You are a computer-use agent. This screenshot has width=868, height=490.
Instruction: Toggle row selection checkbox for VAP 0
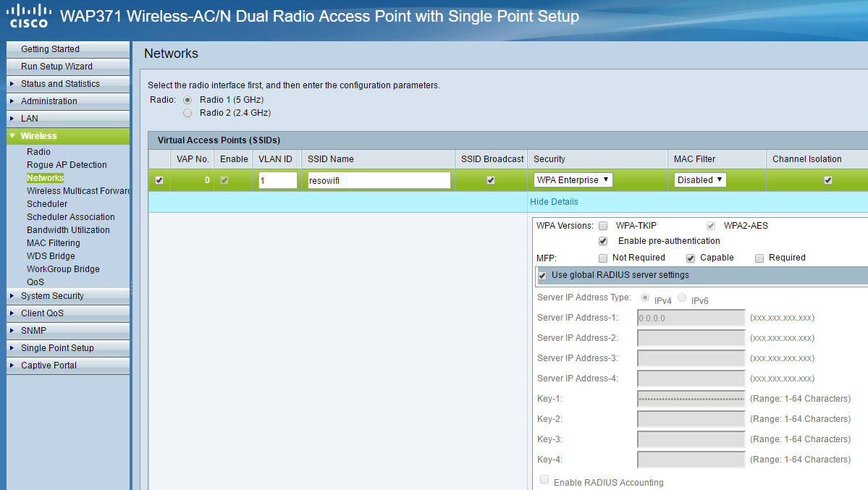[x=159, y=180]
